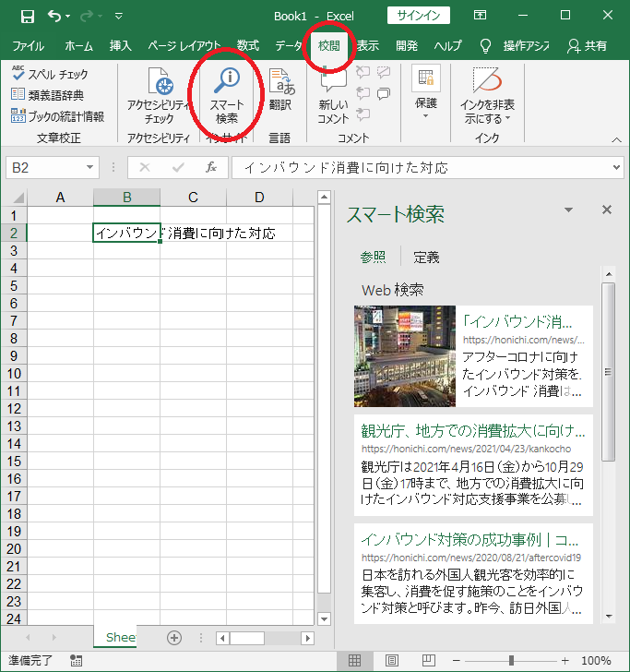Select column A header

[x=60, y=198]
